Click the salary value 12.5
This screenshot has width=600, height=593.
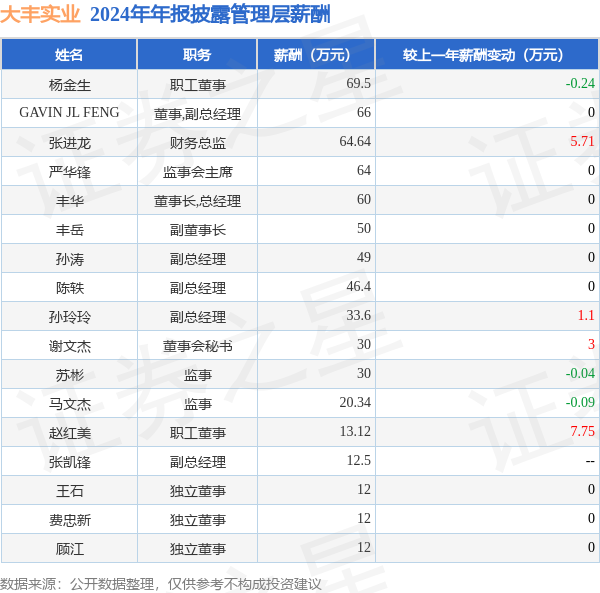click(359, 461)
